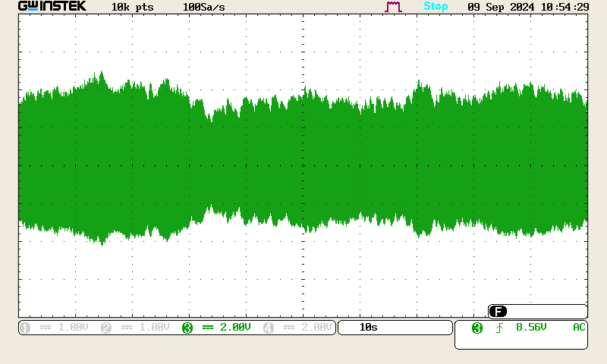Click the date and time display

(x=528, y=7)
